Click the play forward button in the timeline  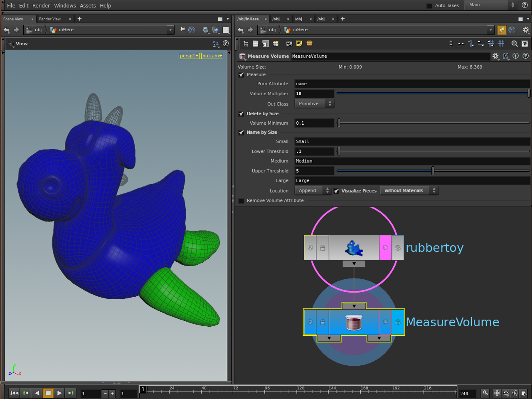coord(59,393)
